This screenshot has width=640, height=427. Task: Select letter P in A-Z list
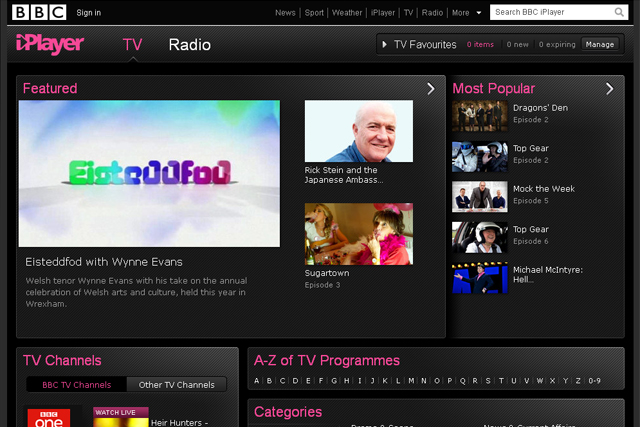point(449,380)
